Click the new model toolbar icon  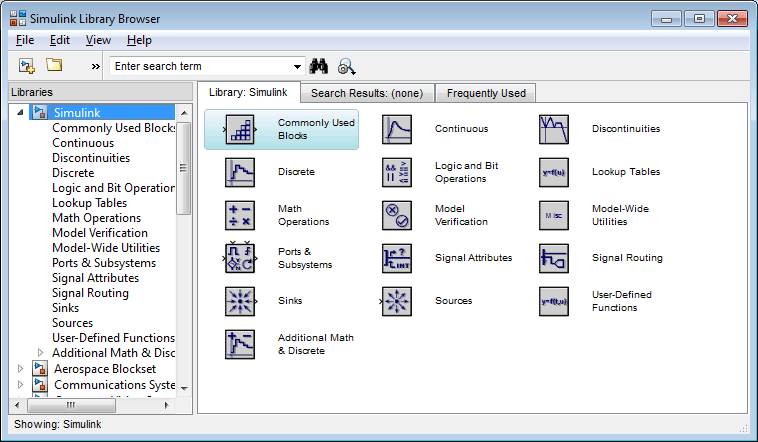pos(27,66)
